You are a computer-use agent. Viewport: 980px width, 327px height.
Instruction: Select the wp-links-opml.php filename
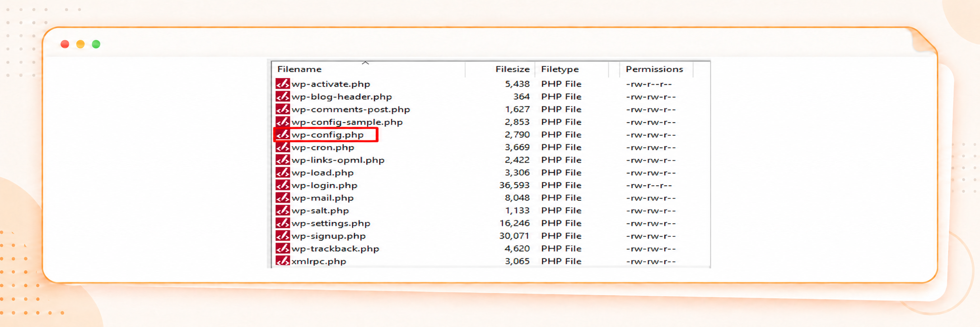coord(338,160)
